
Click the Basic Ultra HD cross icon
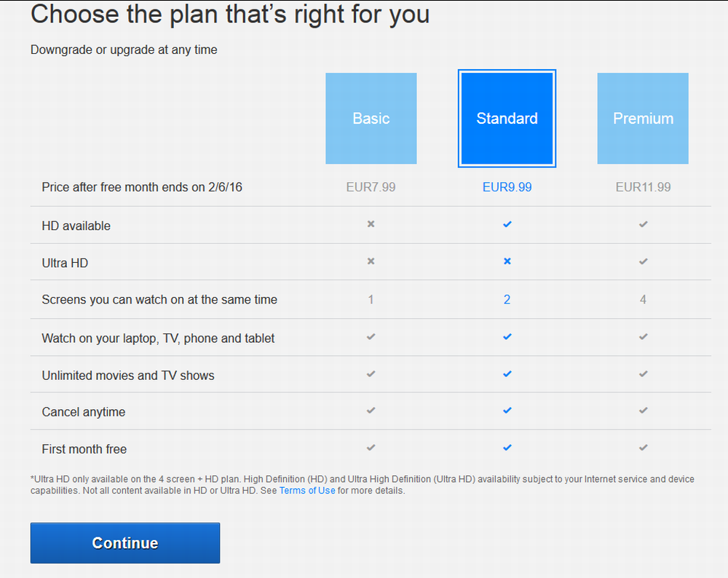pyautogui.click(x=371, y=261)
